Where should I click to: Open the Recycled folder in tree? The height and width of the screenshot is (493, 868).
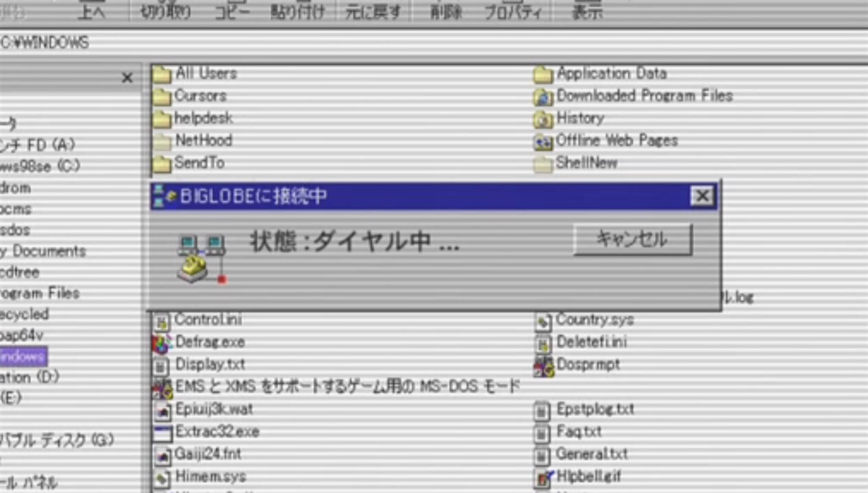[x=25, y=314]
